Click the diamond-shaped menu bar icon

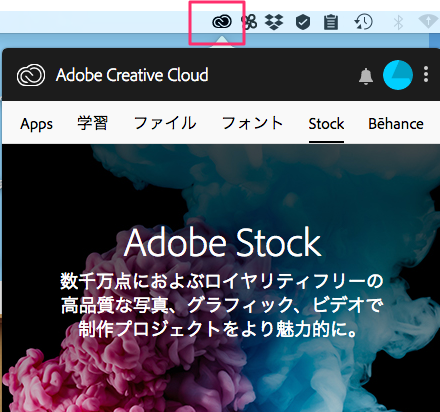[x=429, y=22]
